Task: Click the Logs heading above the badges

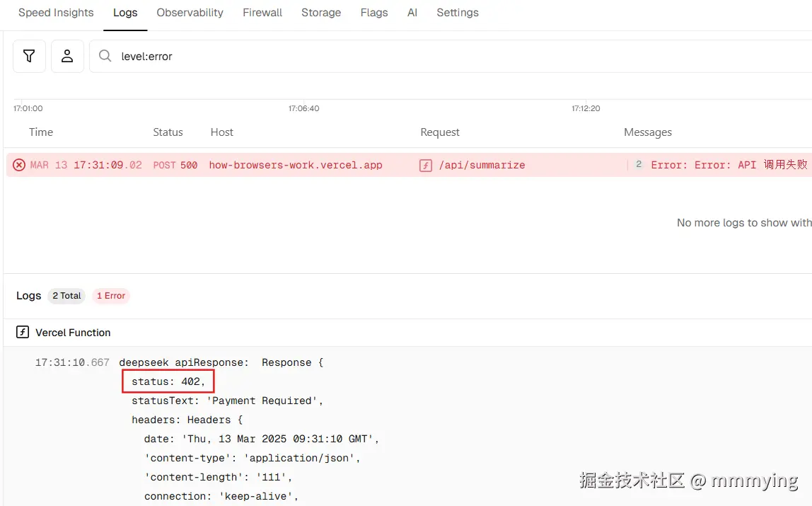Action: tap(28, 296)
